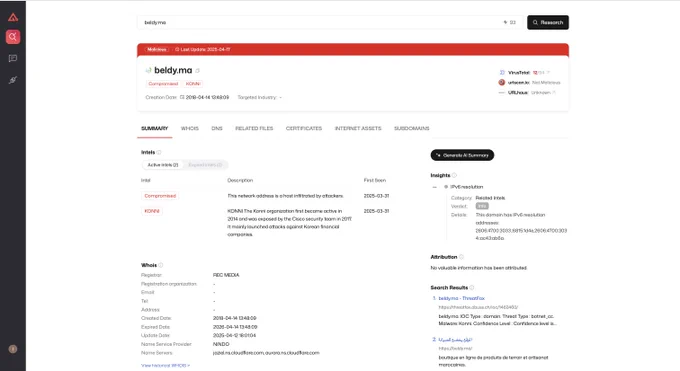Click the red triangle logo in sidebar
This screenshot has width=680, height=371.
(13, 17)
